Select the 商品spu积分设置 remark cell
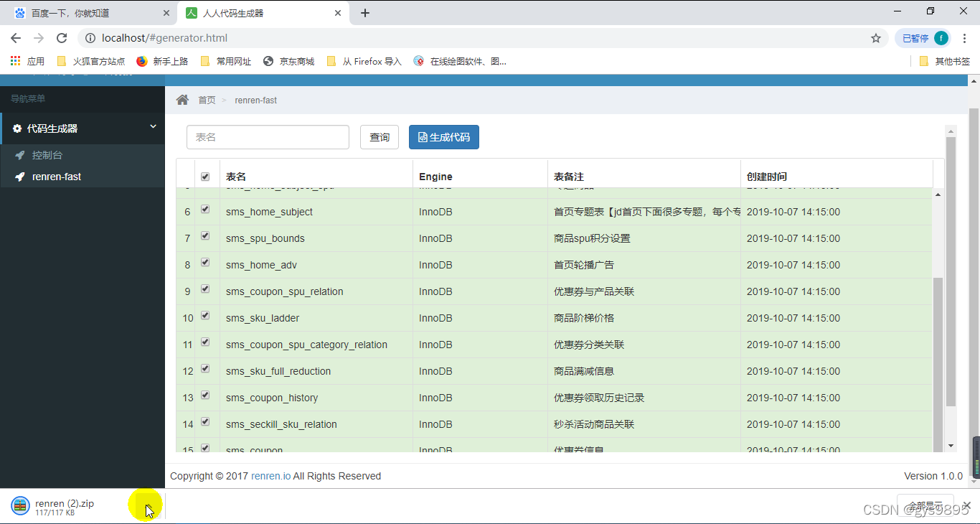 tap(644, 238)
